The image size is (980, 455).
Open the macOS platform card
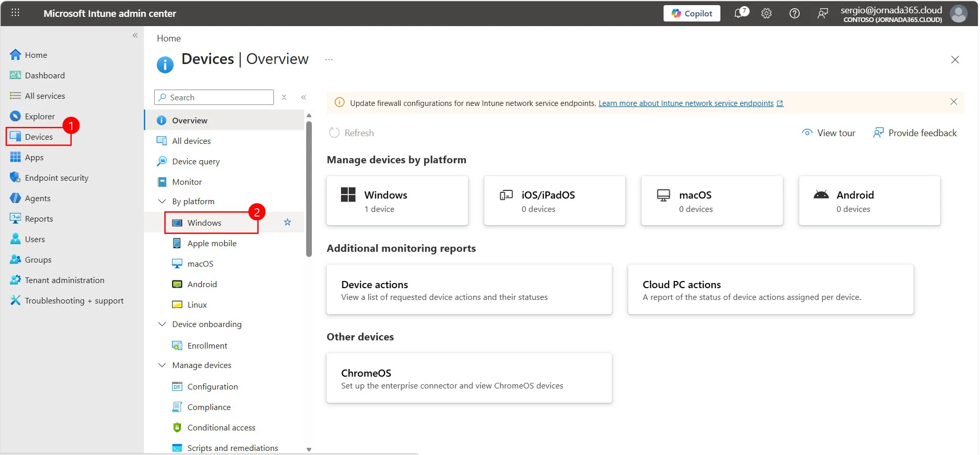click(712, 201)
